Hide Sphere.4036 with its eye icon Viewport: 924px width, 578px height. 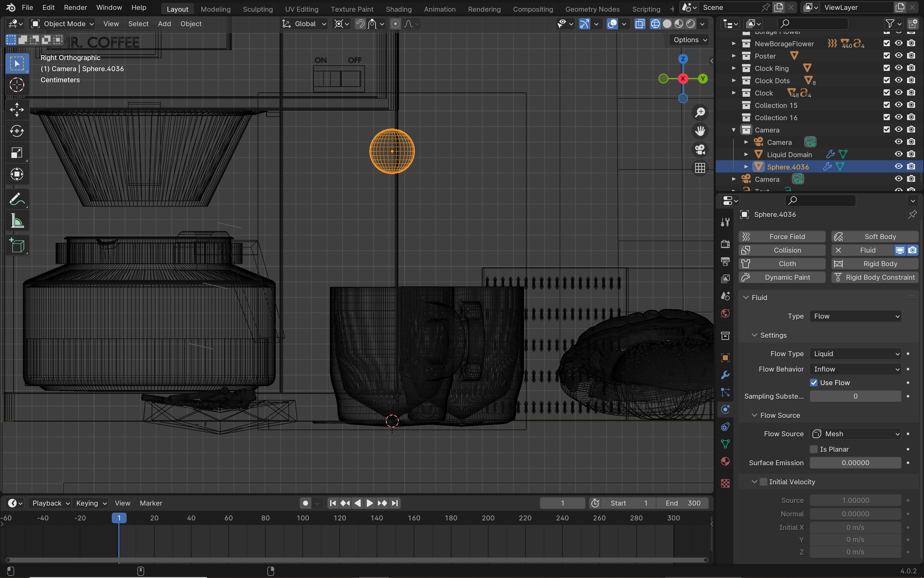tap(899, 167)
